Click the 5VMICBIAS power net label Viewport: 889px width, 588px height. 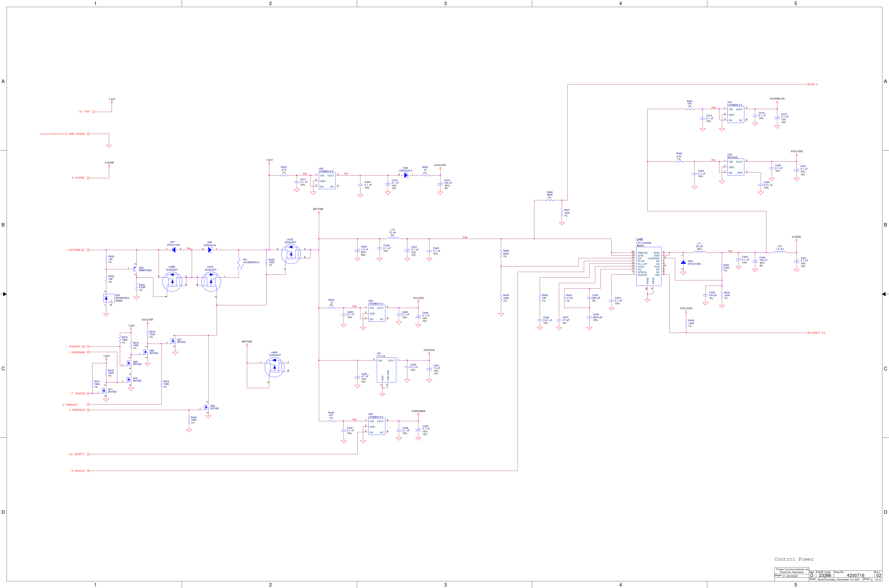tap(418, 411)
